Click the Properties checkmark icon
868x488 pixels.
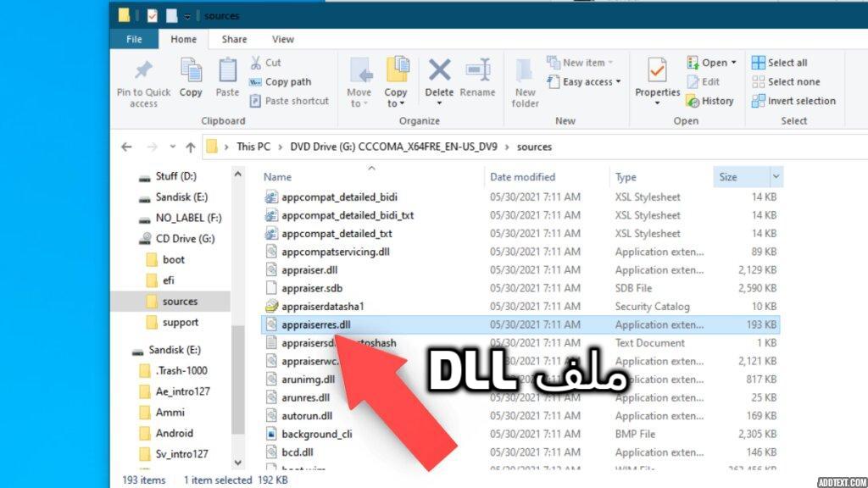click(657, 71)
